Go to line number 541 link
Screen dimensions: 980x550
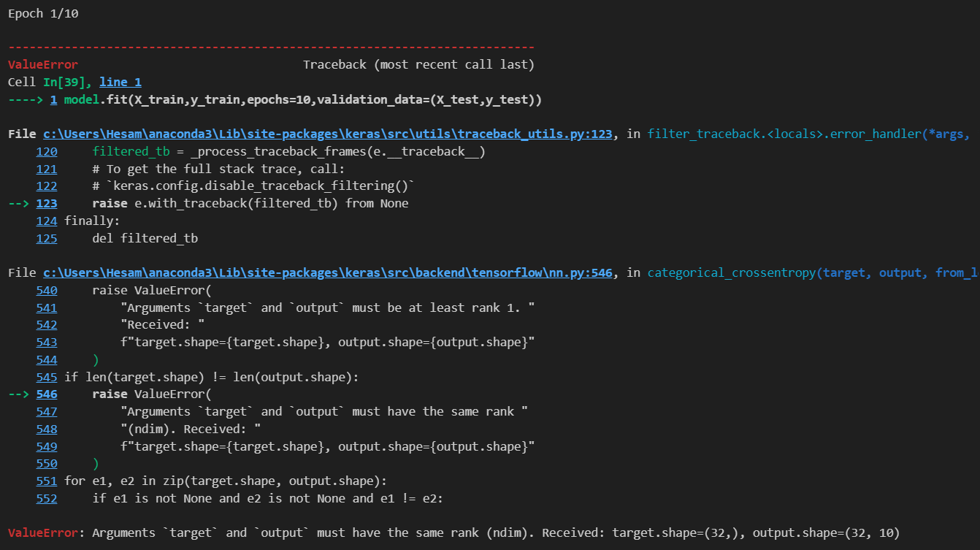(47, 308)
